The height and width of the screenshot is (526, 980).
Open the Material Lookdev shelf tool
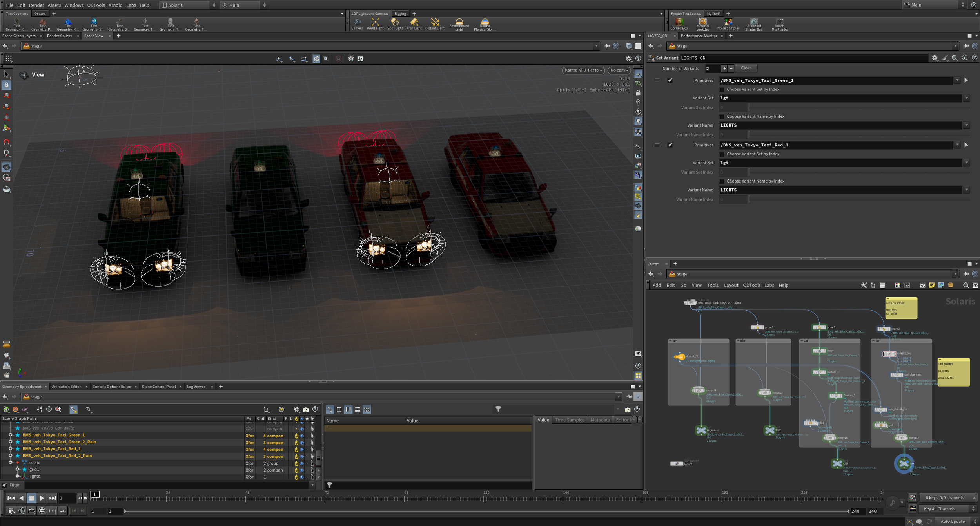tap(702, 25)
